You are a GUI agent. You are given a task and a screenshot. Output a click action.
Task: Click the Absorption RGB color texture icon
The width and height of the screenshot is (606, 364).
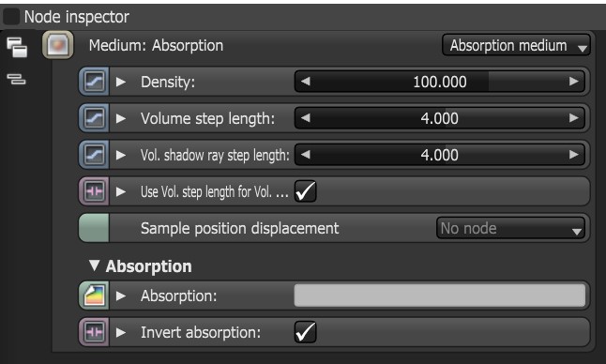pos(94,296)
